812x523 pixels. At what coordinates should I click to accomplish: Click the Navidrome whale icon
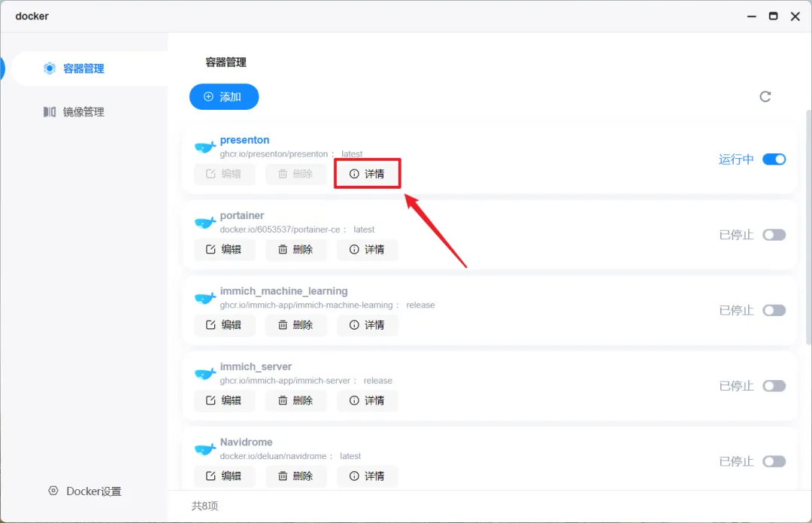click(205, 449)
